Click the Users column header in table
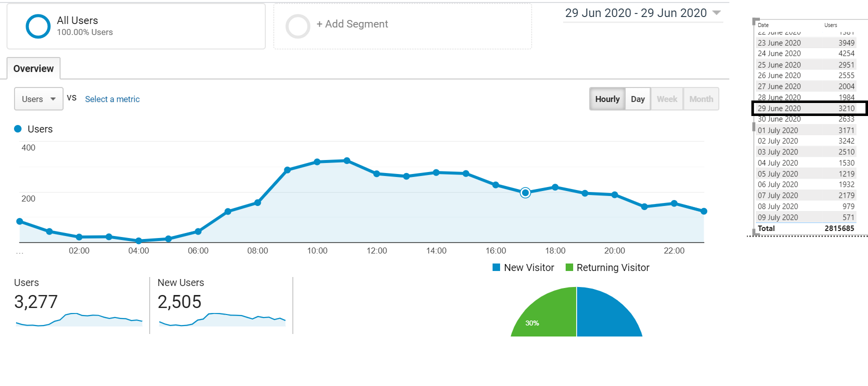 [x=830, y=25]
